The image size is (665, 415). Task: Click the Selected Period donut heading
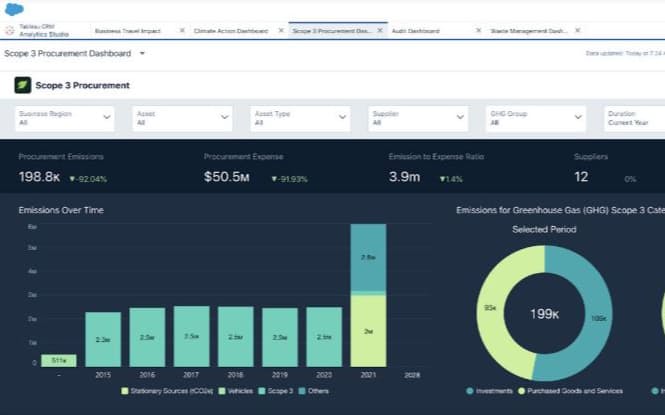click(544, 229)
